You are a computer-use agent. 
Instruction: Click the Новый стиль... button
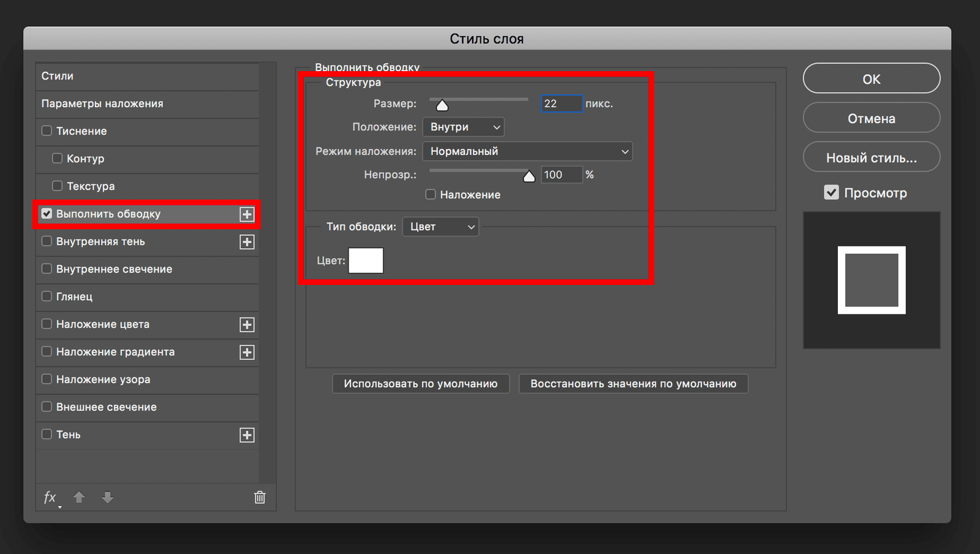[x=871, y=157]
